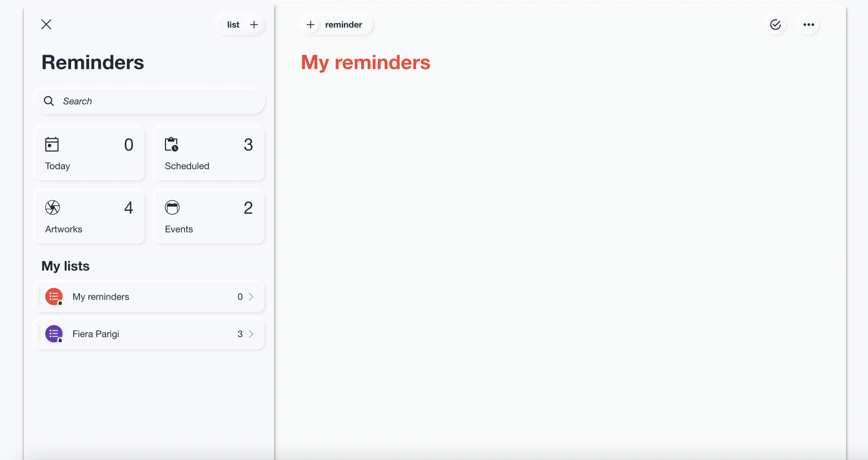Open the Today smart list card
This screenshot has height=460, width=868.
pos(90,154)
